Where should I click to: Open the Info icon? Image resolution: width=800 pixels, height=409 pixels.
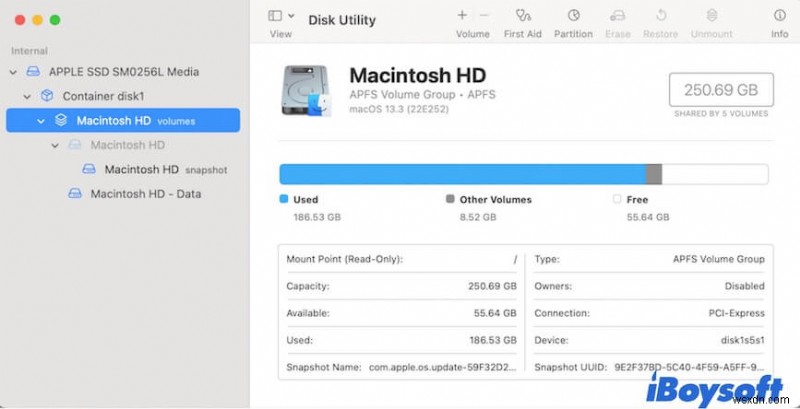(x=780, y=15)
